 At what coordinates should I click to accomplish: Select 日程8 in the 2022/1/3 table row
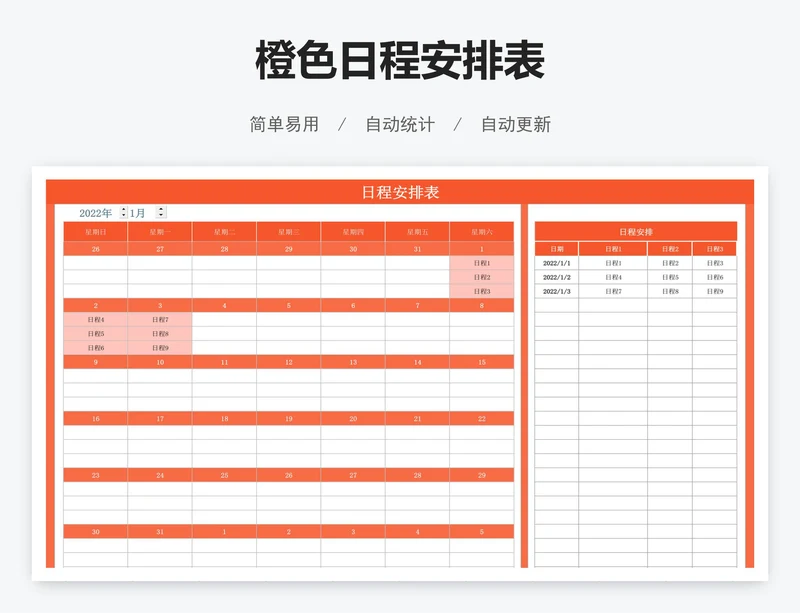pyautogui.click(x=670, y=291)
